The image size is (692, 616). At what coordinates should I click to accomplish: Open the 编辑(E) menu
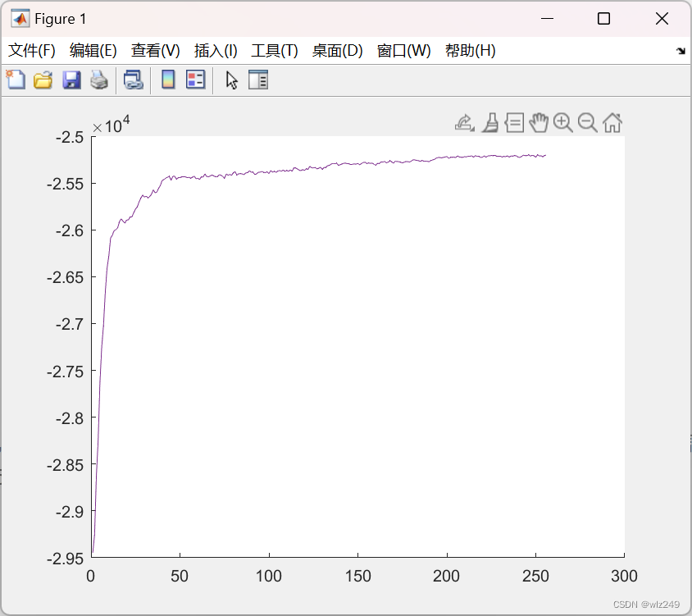coord(93,50)
